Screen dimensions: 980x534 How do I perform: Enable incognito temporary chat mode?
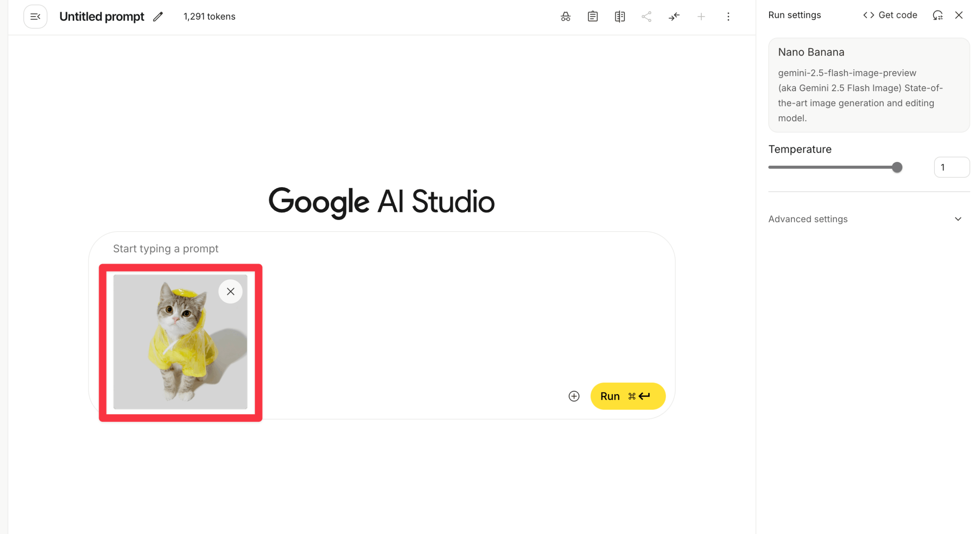[565, 16]
